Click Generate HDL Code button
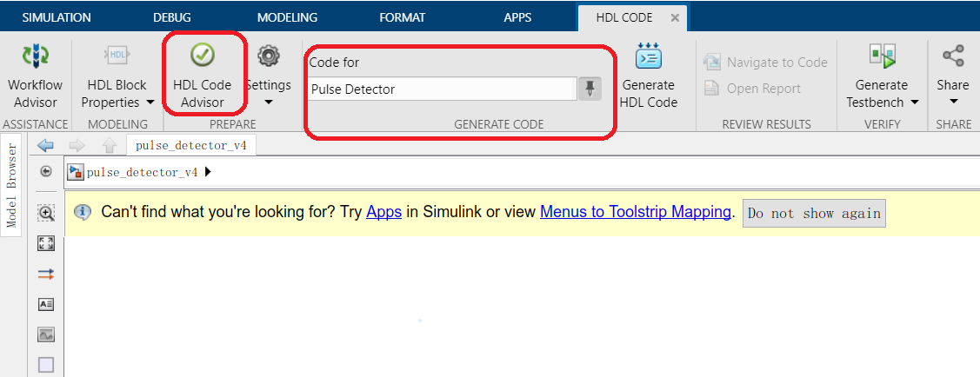The height and width of the screenshot is (377, 980). [x=649, y=76]
